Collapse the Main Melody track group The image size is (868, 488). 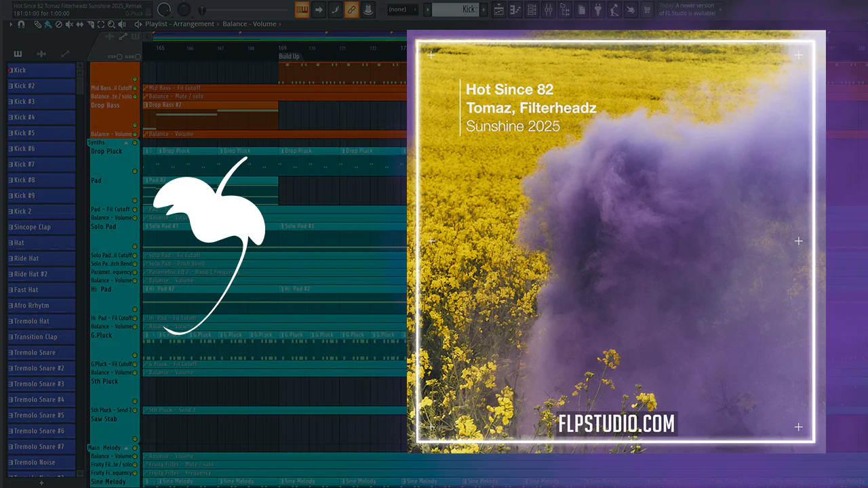(x=126, y=448)
